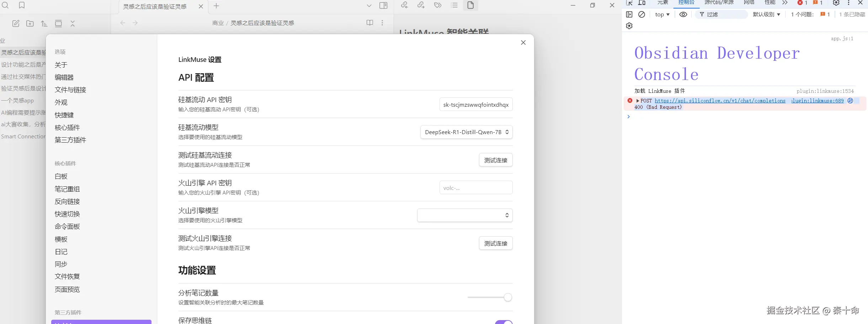The width and height of the screenshot is (868, 324).
Task: Open the api.siliconflow.cn request URL link
Action: pos(720,101)
